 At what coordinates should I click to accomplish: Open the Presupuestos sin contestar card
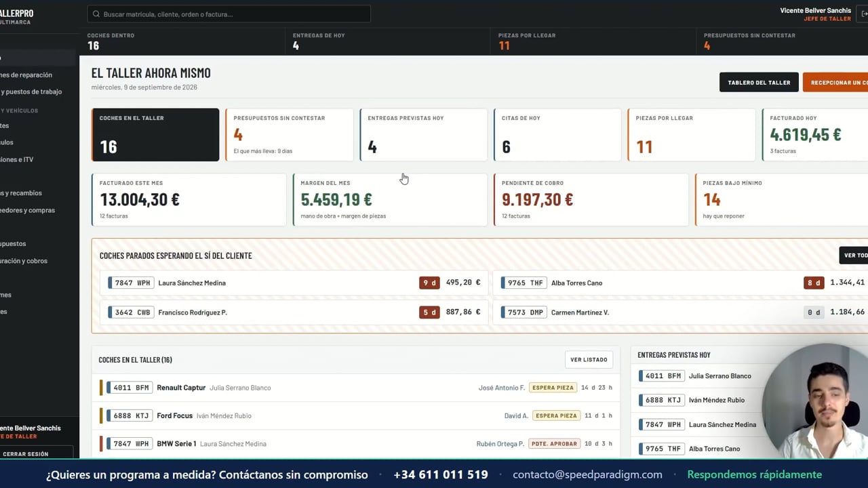pos(290,135)
